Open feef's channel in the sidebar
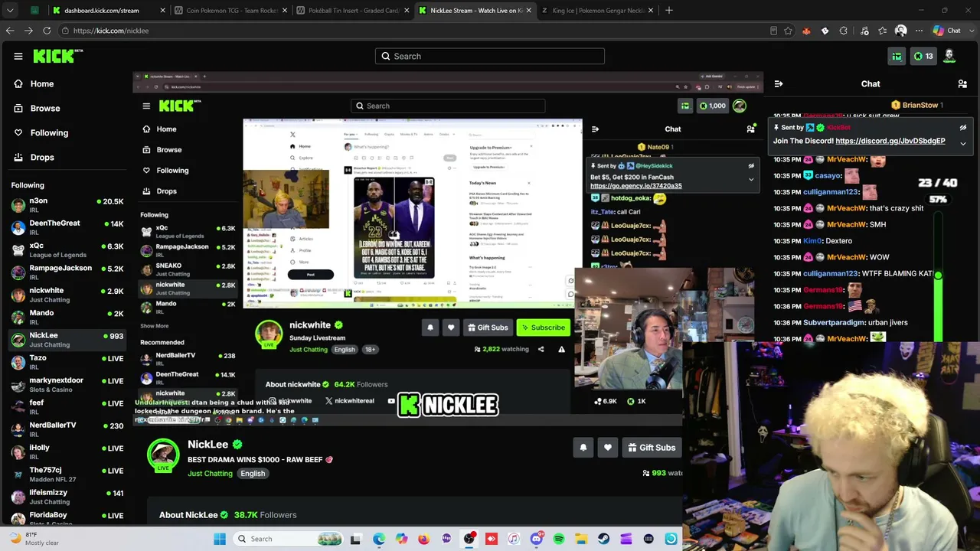The width and height of the screenshot is (980, 551). [66, 406]
